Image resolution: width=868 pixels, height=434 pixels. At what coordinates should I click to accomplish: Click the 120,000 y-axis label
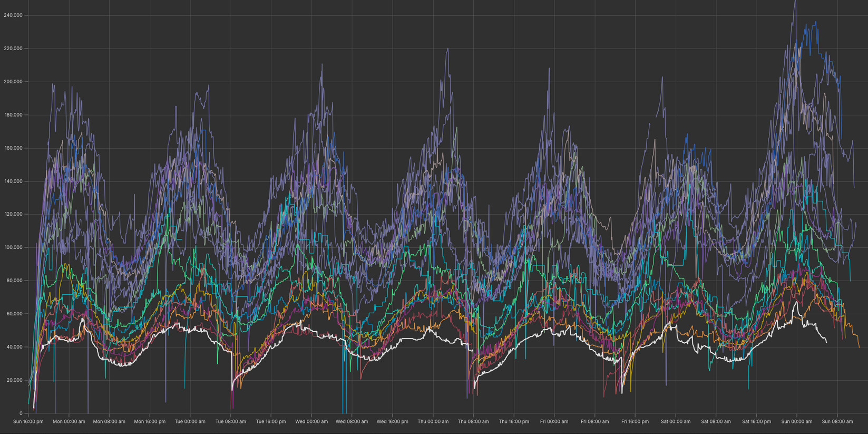tap(13, 214)
